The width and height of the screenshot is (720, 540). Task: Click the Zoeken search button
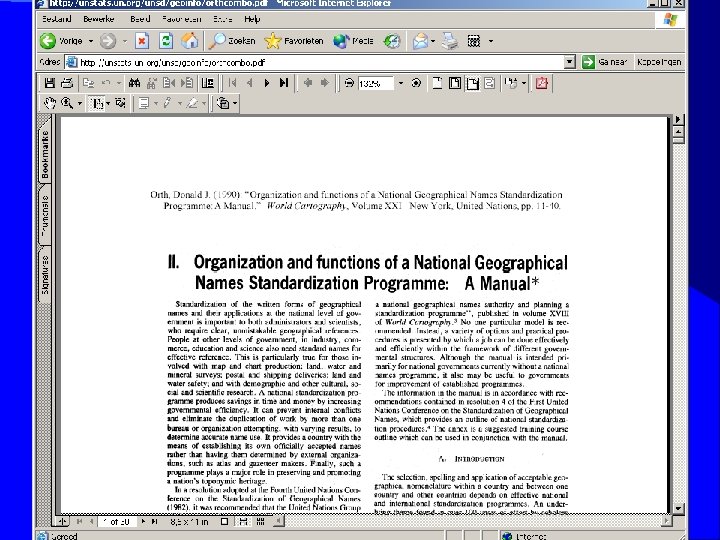pos(231,41)
